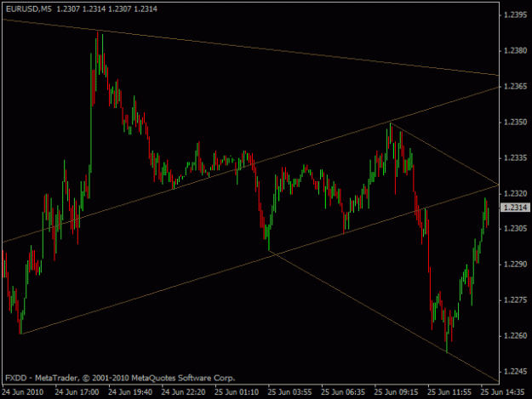Click the 24 Jun 19:40 time label

pyautogui.click(x=130, y=392)
